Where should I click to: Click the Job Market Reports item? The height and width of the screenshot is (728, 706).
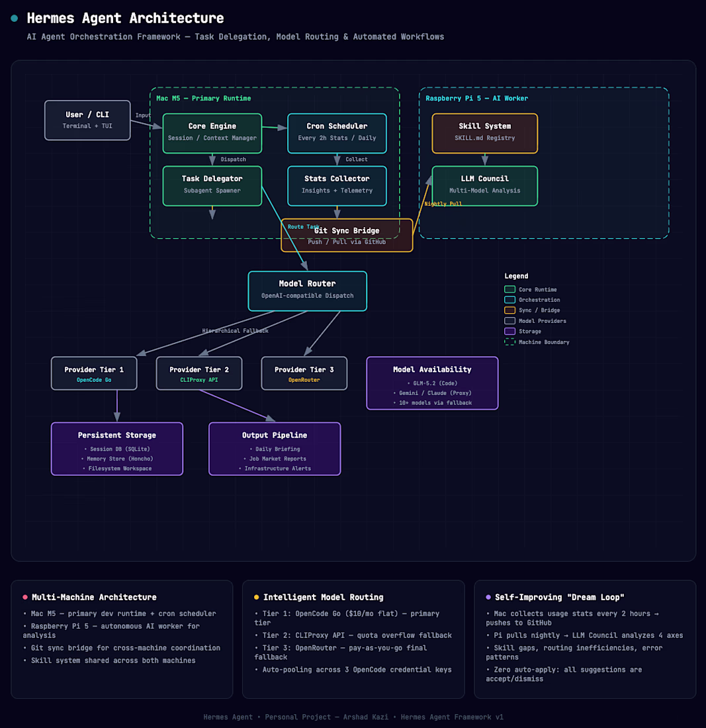click(275, 459)
